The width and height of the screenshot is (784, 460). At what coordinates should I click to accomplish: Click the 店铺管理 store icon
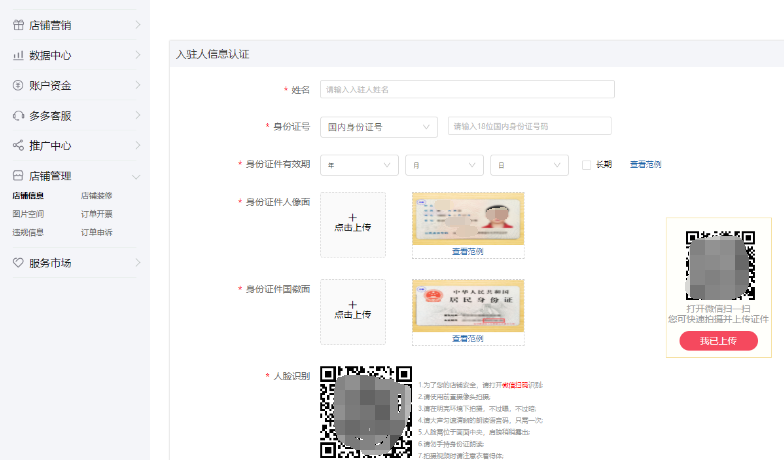18,176
